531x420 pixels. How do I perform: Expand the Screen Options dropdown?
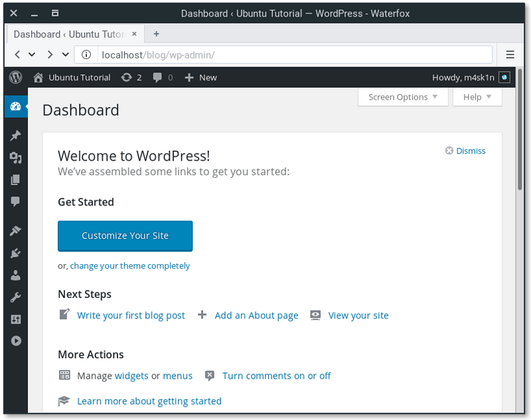[403, 97]
